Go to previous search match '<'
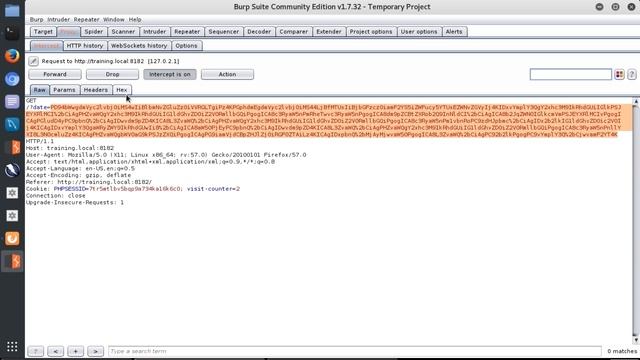This screenshot has width=640, height=360. (x=56, y=351)
